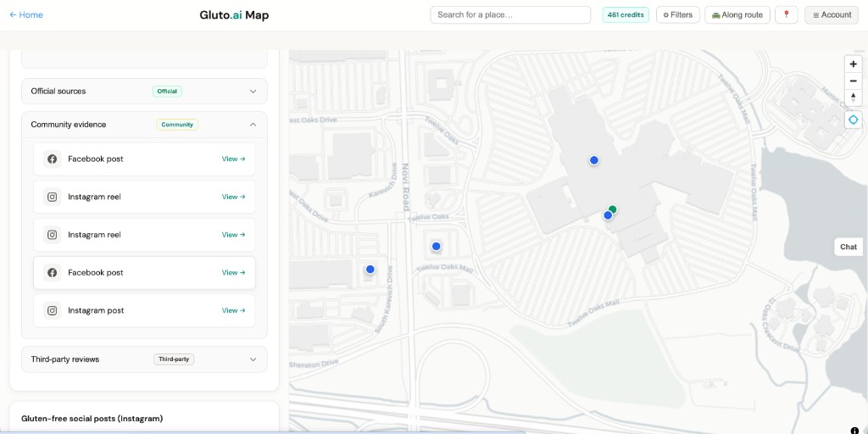
Task: Click the red map pin button
Action: [786, 15]
